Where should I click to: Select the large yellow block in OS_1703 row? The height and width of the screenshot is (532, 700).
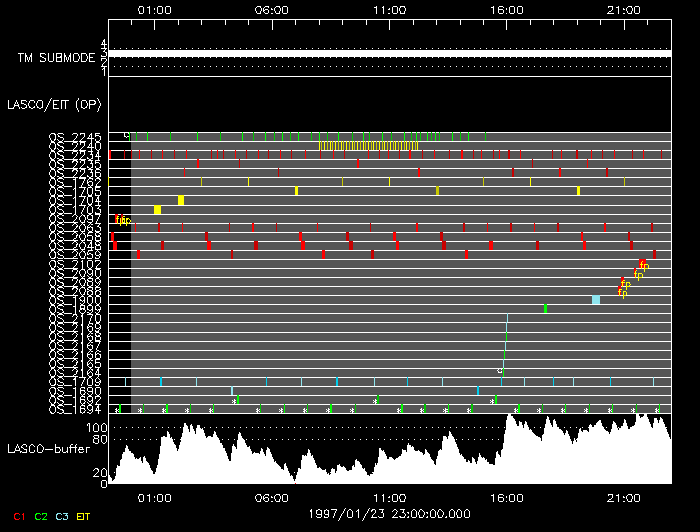[x=158, y=210]
